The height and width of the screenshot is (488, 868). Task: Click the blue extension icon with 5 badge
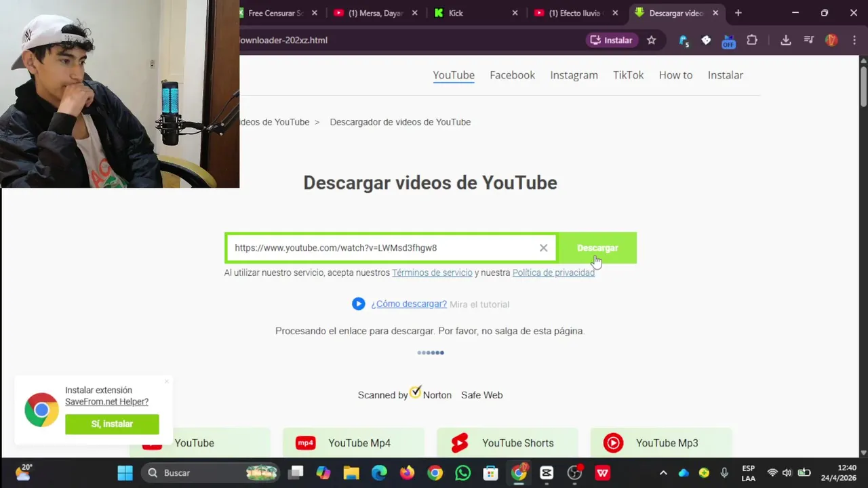point(684,41)
